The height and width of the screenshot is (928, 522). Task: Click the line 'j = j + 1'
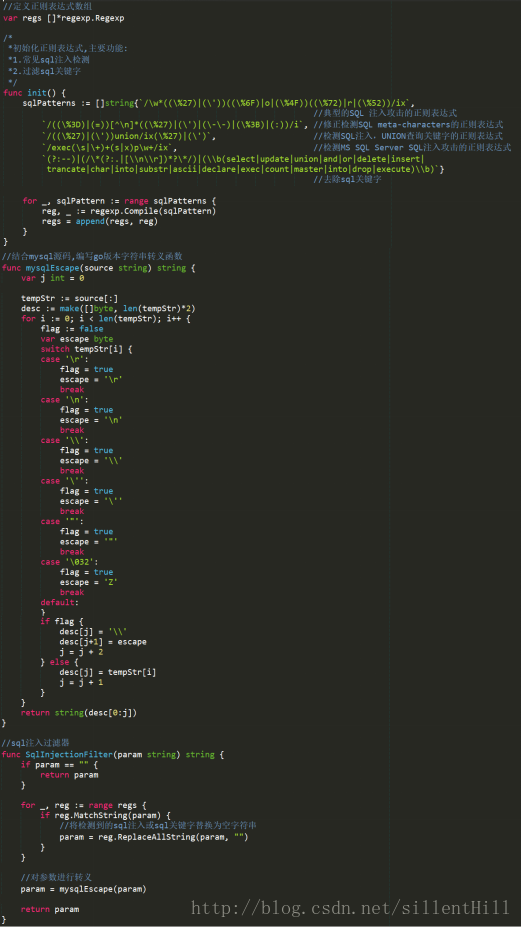pyautogui.click(x=82, y=682)
